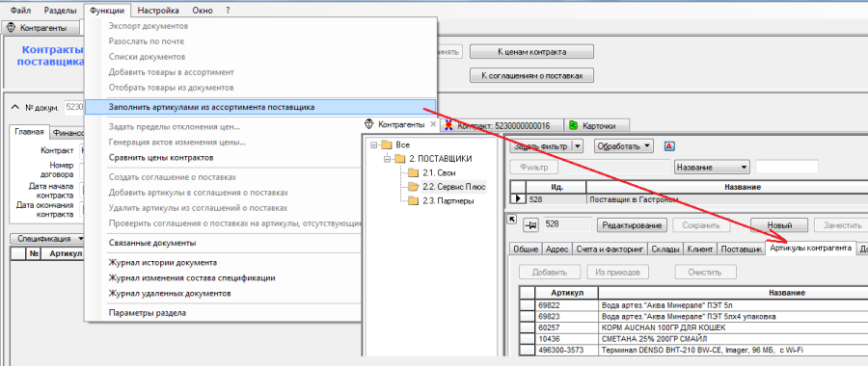This screenshot has height=366, width=868.
Task: Choose Сравнить цены контрактов menu item
Action: click(x=161, y=158)
